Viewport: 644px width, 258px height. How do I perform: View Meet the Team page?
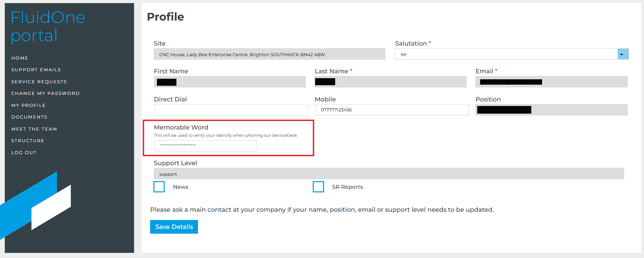coord(34,129)
